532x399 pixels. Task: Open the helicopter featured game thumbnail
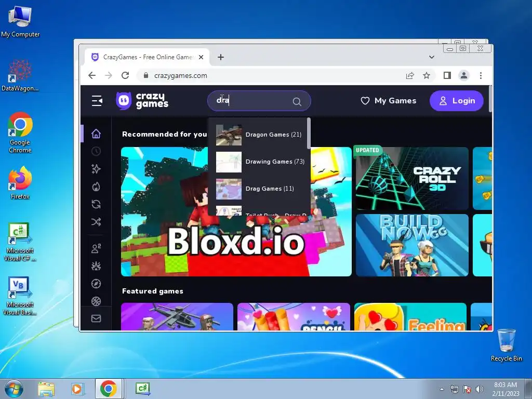pos(177,316)
